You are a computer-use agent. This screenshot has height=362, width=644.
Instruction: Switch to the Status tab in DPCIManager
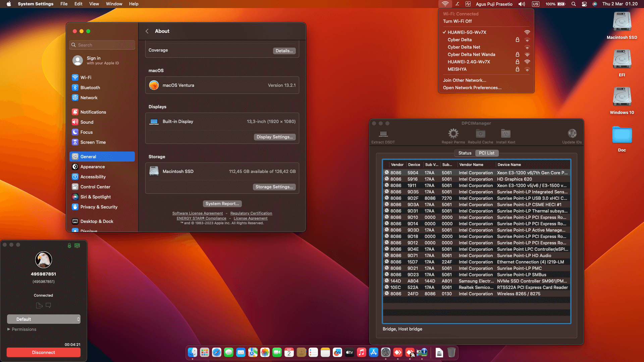pyautogui.click(x=465, y=153)
